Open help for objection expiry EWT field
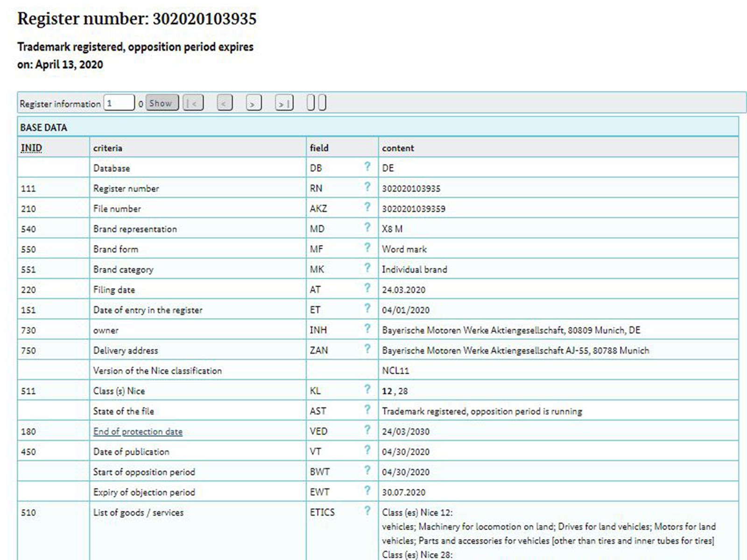Screen dimensions: 747x560 pos(367,491)
